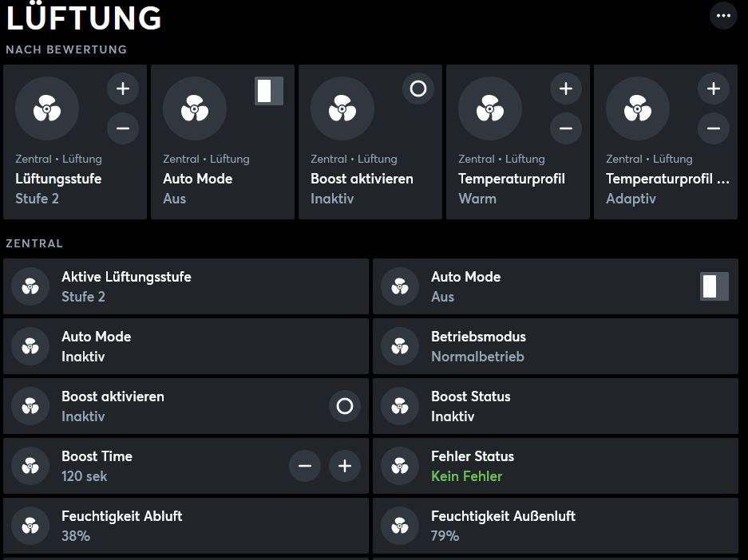Viewport: 748px width, 560px height.
Task: Open the three-dots options menu
Action: pos(723,16)
